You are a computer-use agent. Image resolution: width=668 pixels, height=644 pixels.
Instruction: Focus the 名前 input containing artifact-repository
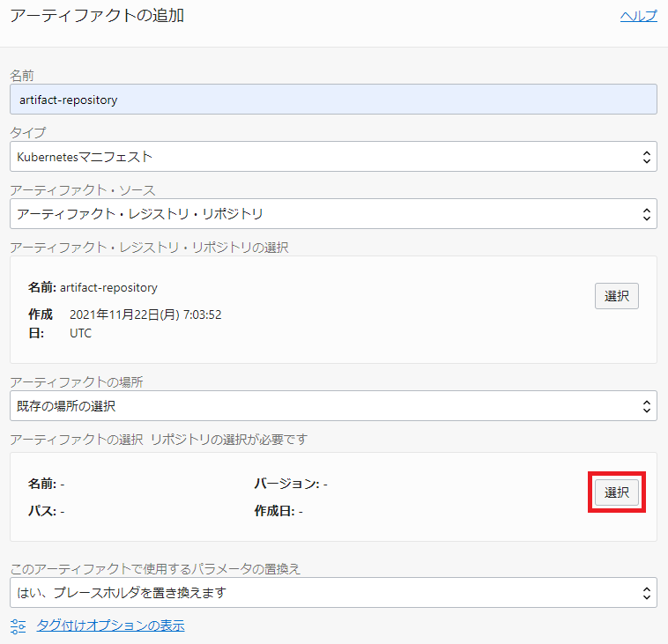coord(333,100)
